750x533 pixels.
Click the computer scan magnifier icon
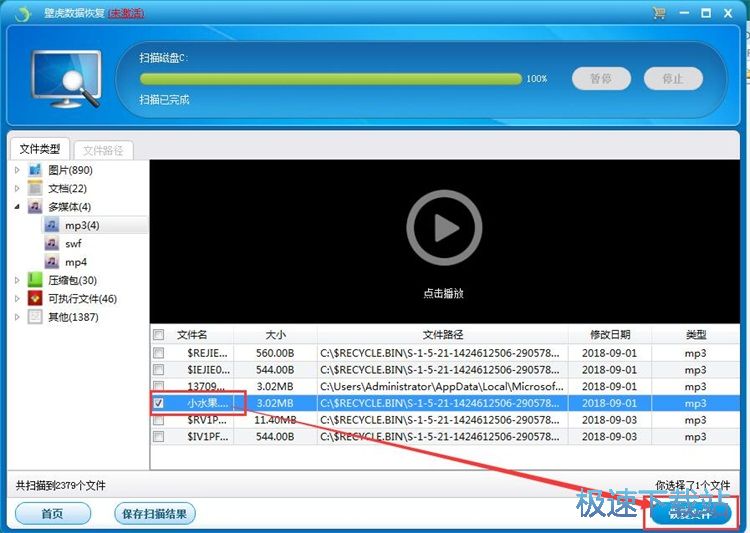[66, 78]
